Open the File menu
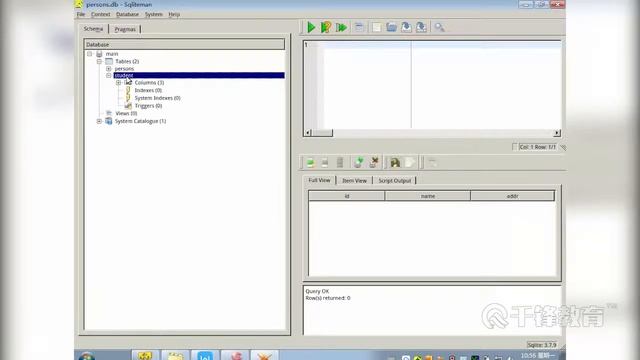 (81, 14)
